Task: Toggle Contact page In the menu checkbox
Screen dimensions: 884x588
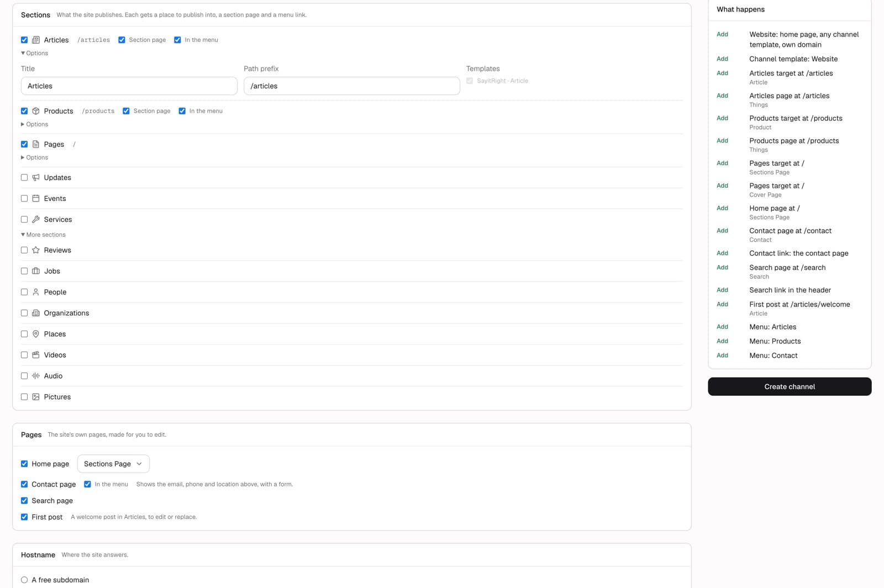Action: click(x=87, y=484)
